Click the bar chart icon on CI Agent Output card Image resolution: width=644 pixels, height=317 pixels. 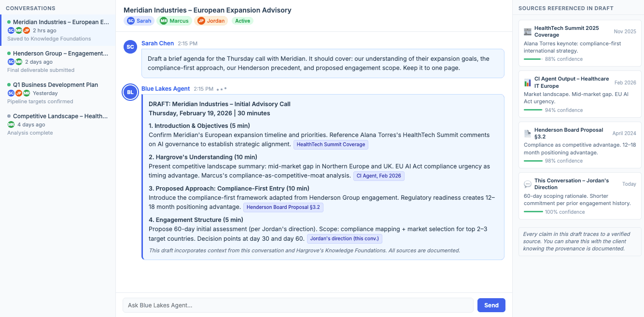click(x=528, y=82)
